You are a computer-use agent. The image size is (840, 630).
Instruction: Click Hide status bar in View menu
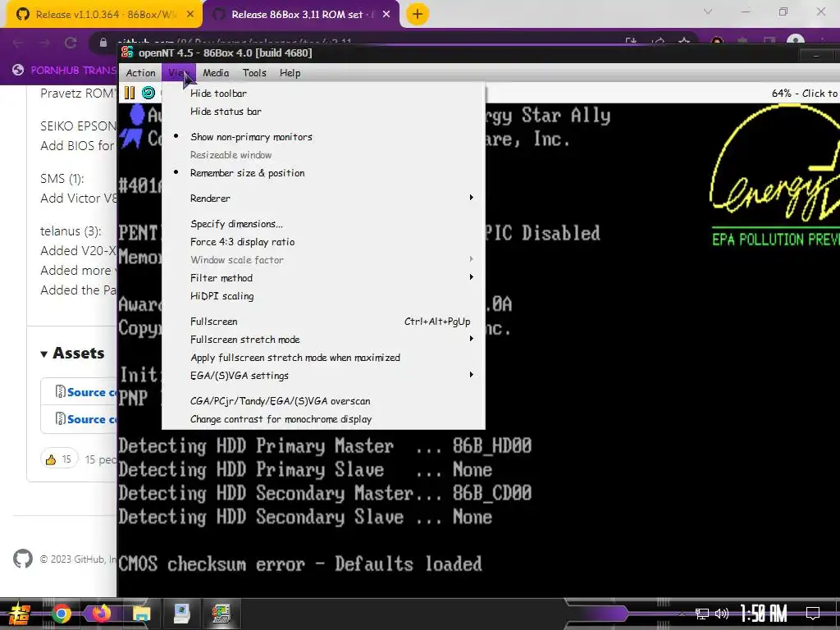coord(323,112)
